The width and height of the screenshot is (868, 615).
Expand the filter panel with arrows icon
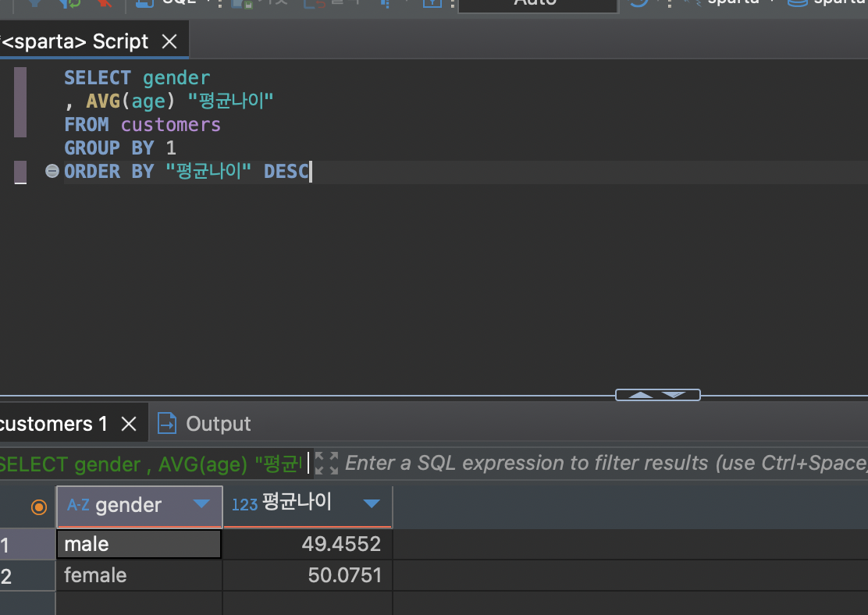coord(326,464)
